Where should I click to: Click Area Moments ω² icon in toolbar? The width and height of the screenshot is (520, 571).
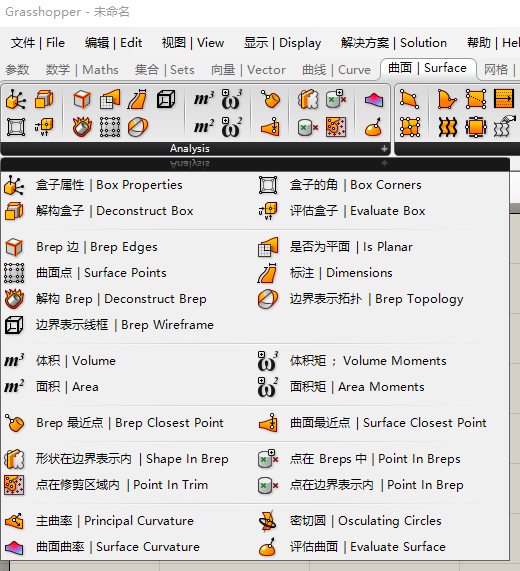pos(232,127)
